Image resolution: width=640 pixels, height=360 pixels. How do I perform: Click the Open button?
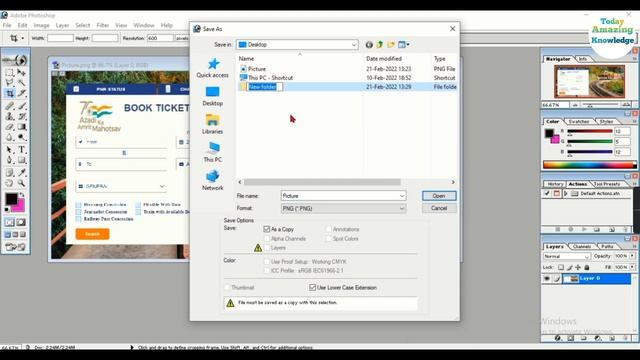coord(439,196)
